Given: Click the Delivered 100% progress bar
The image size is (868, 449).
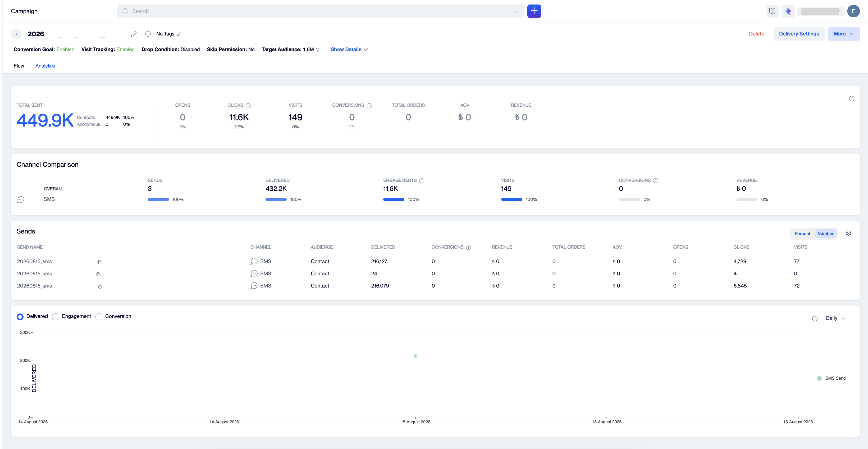Looking at the screenshot, I should coord(276,199).
